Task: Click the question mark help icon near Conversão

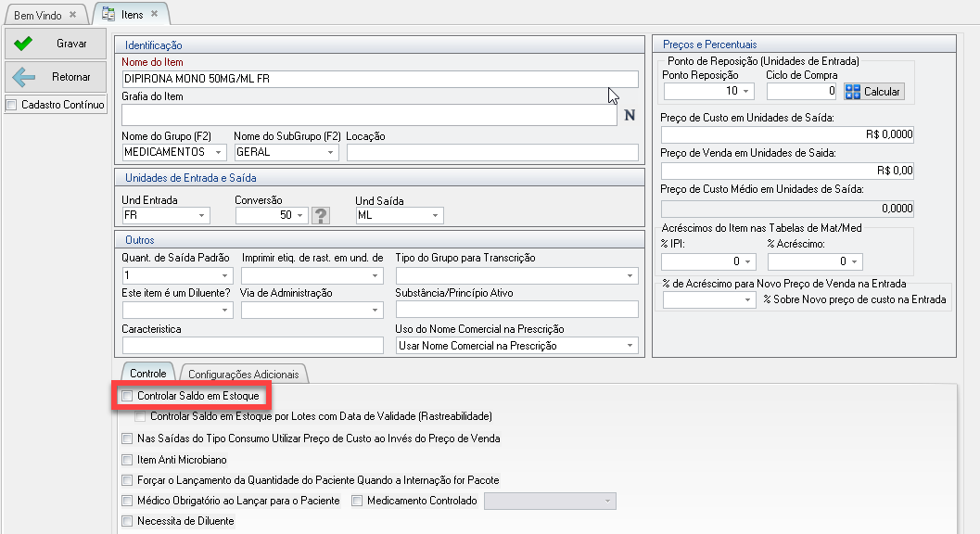Action: 322,216
